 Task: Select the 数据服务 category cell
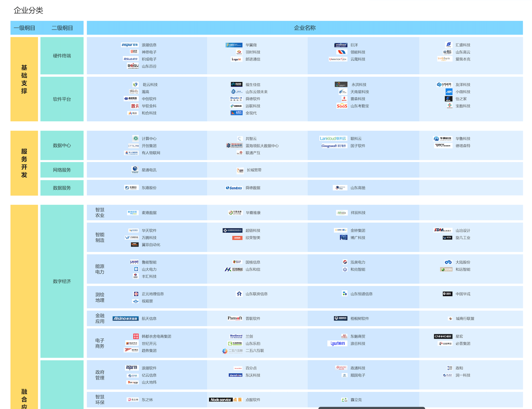(62, 188)
